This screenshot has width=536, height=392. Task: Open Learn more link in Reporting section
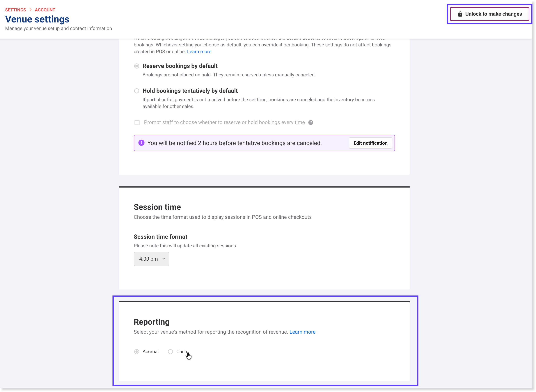click(x=302, y=332)
